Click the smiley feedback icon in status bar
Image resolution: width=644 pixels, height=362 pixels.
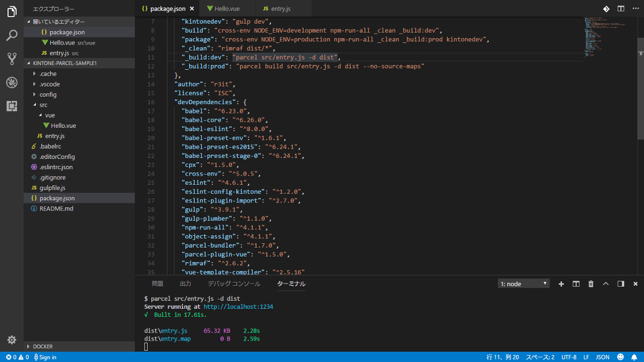point(620,357)
